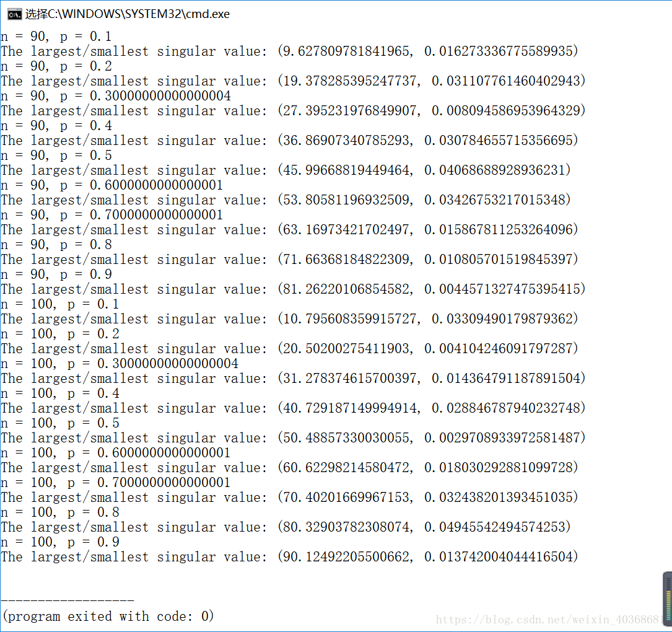The image size is (672, 632).
Task: Click the value 80.32903782308074
Action: pyautogui.click(x=346, y=527)
